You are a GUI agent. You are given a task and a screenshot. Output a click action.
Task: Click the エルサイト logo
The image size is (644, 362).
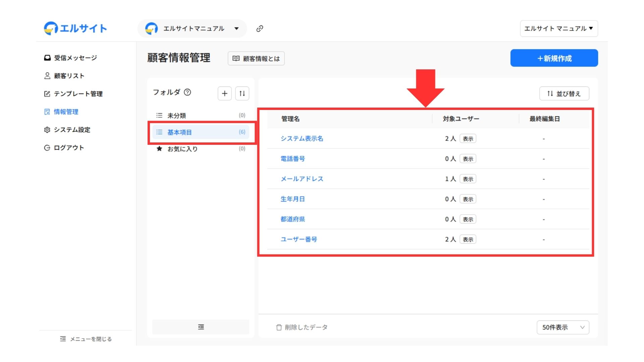coord(75,28)
